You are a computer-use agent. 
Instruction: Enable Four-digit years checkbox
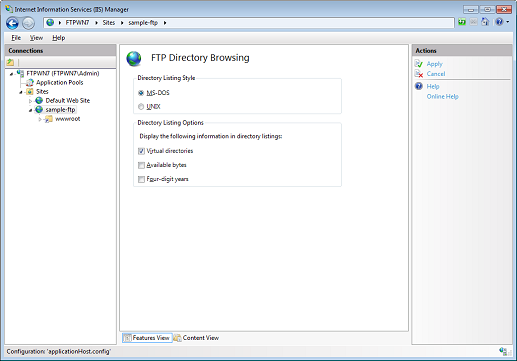[x=141, y=179]
